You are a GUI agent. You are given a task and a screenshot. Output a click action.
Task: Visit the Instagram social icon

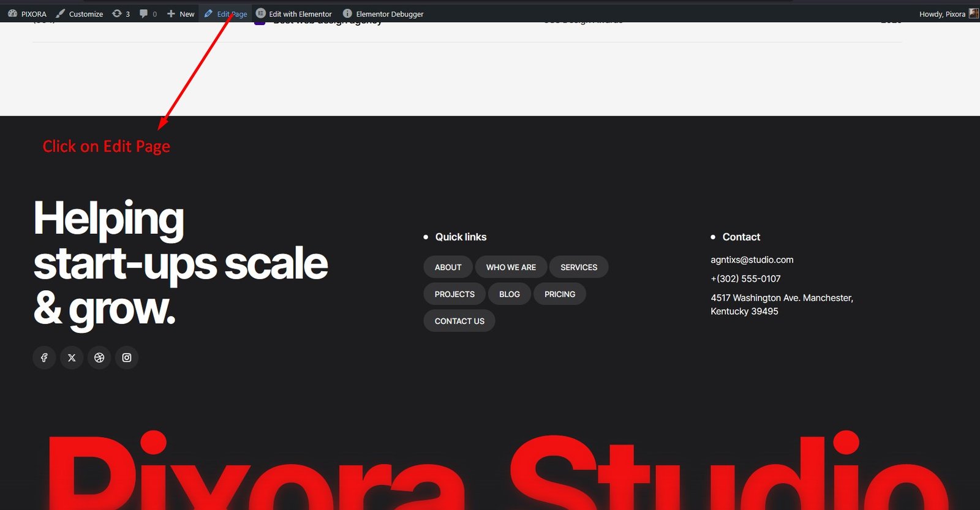point(127,358)
